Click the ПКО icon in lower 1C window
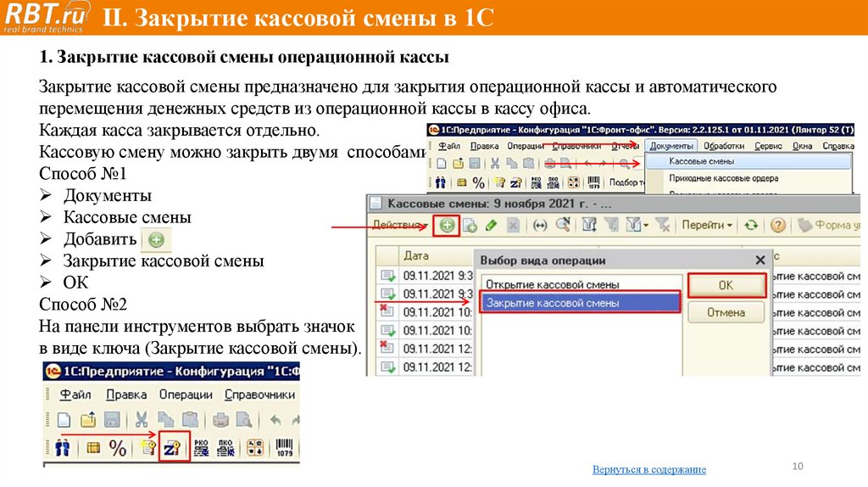Screen dimensions: 868x487 (225, 448)
